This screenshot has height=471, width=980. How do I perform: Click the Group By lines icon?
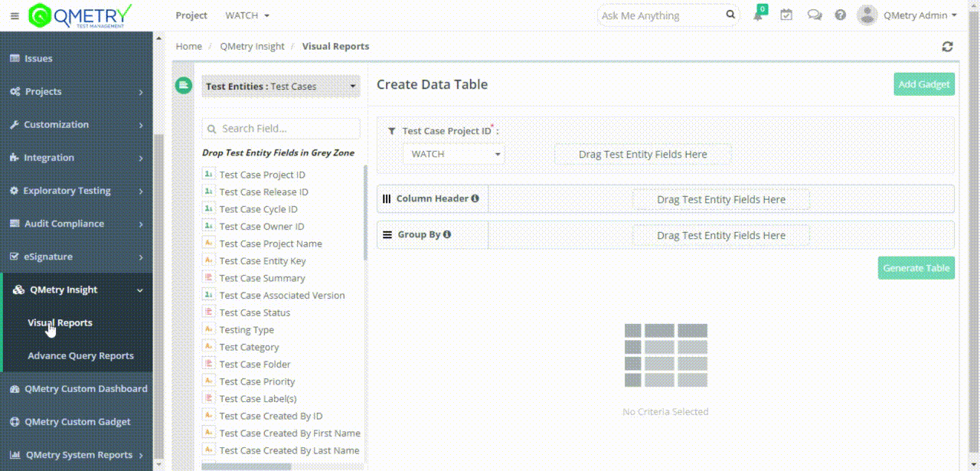click(x=387, y=234)
